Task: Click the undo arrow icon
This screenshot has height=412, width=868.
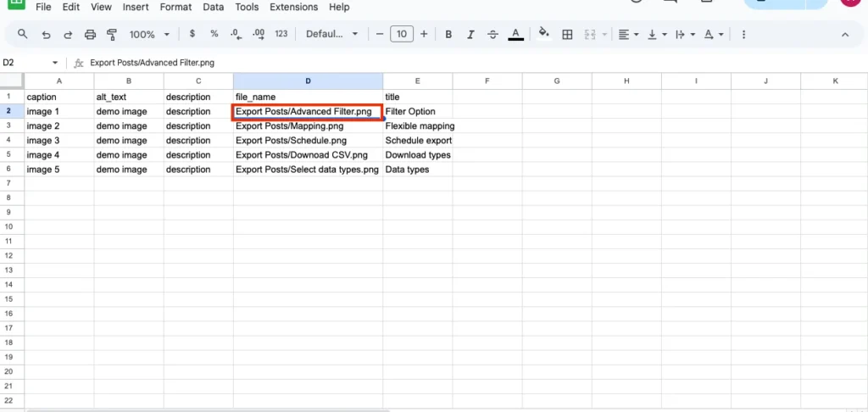Action: [46, 35]
